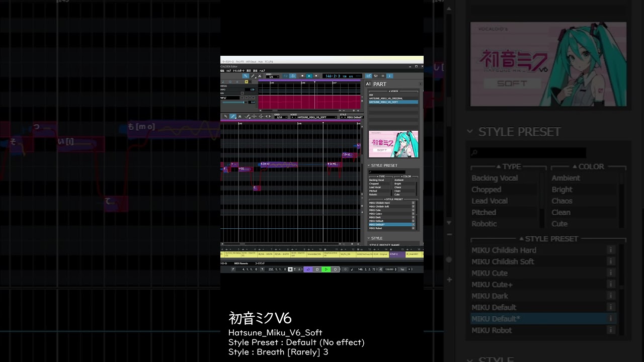644x362 pixels.
Task: Click the Hatsune Miku V6 SOFT thumbnail
Action: click(x=393, y=144)
